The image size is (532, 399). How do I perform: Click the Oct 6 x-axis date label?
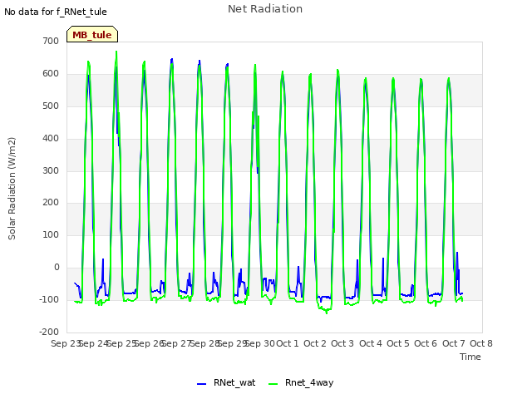426,343
